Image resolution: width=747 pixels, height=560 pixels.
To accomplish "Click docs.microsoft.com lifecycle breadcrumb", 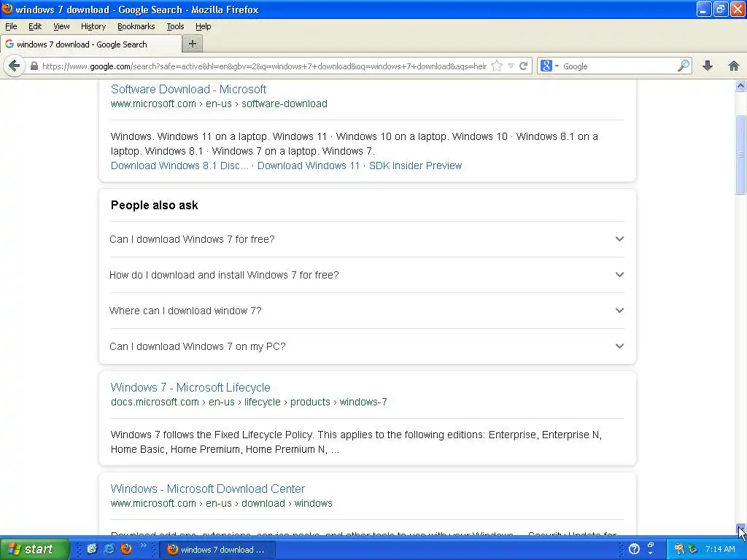I will click(x=249, y=402).
